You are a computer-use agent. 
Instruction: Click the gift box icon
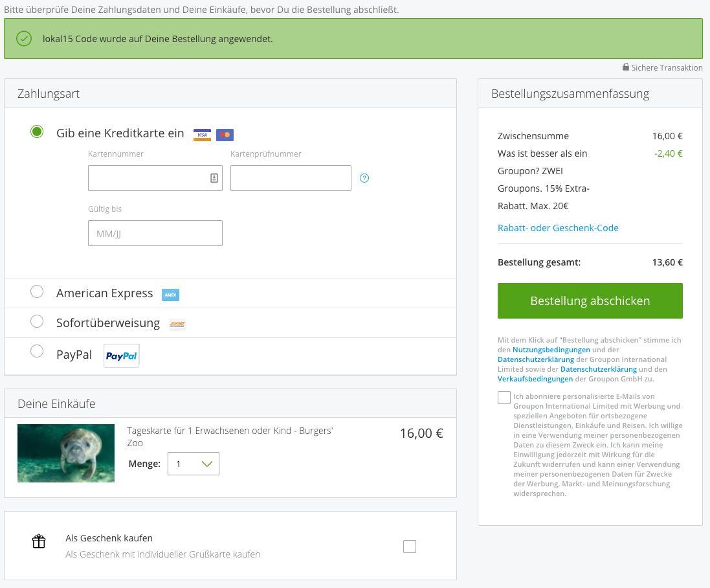point(39,541)
